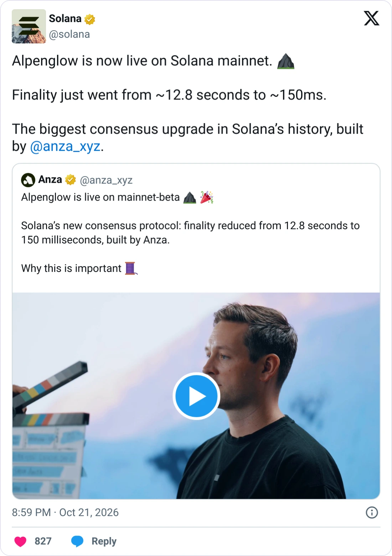Open the @anza_xyz mention link
Screen dimensions: 392x556
click(x=65, y=146)
